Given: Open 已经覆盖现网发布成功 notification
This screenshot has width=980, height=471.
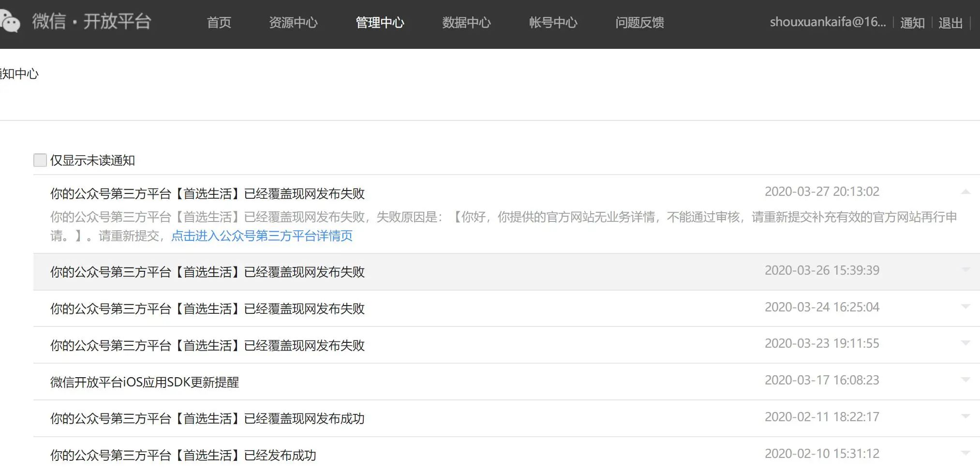Looking at the screenshot, I should pos(208,418).
